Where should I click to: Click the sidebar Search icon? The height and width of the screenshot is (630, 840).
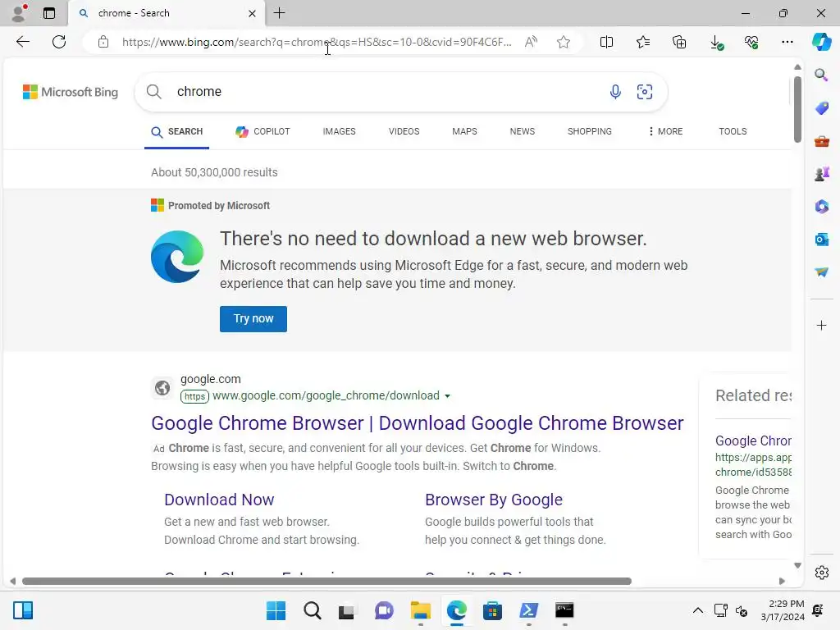(x=821, y=75)
